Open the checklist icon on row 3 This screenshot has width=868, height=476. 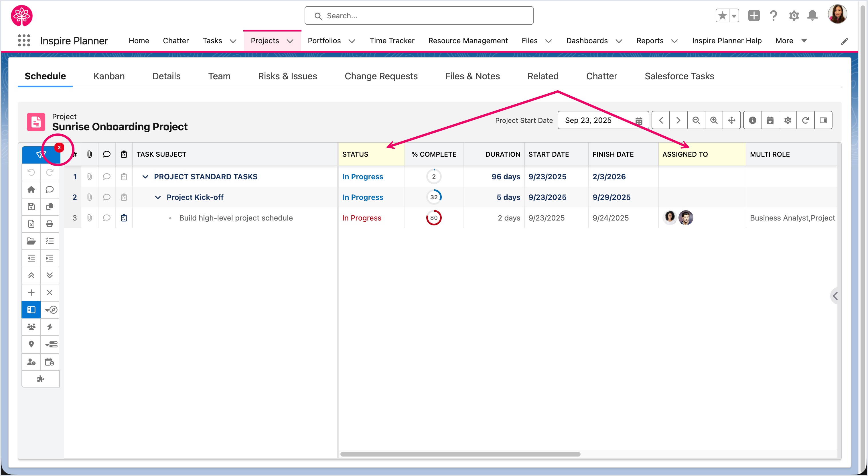coord(124,218)
